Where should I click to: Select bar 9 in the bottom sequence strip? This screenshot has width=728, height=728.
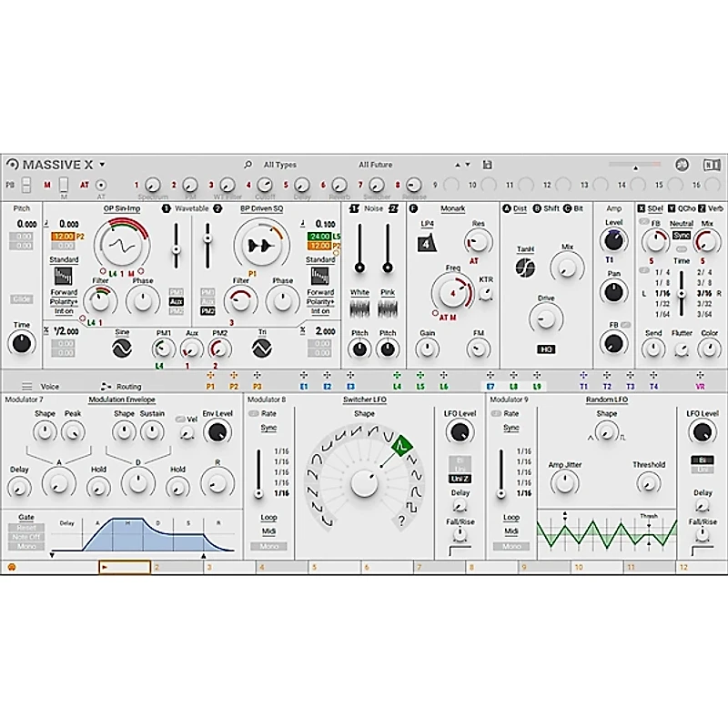[x=546, y=568]
